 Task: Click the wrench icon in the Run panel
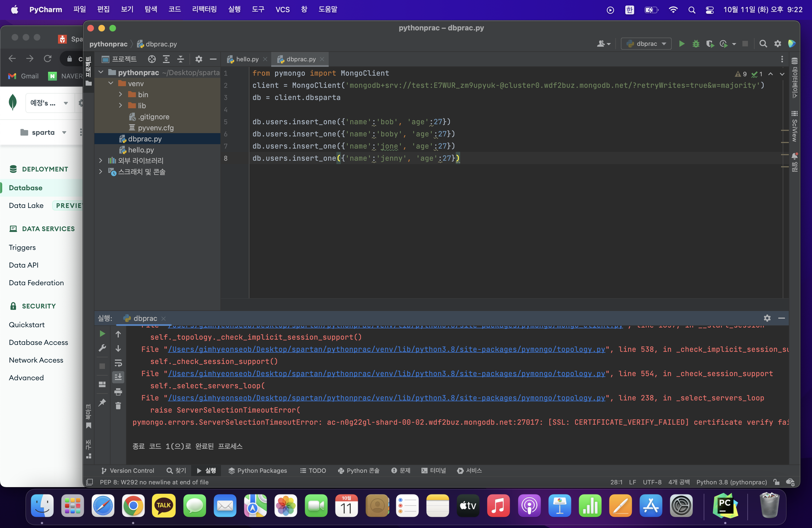pos(102,348)
